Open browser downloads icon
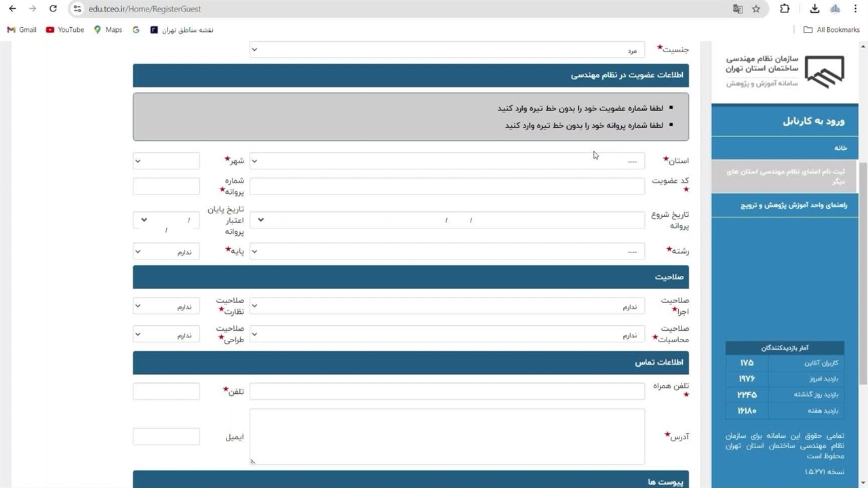Screen dimensions: 868x488 815,9
